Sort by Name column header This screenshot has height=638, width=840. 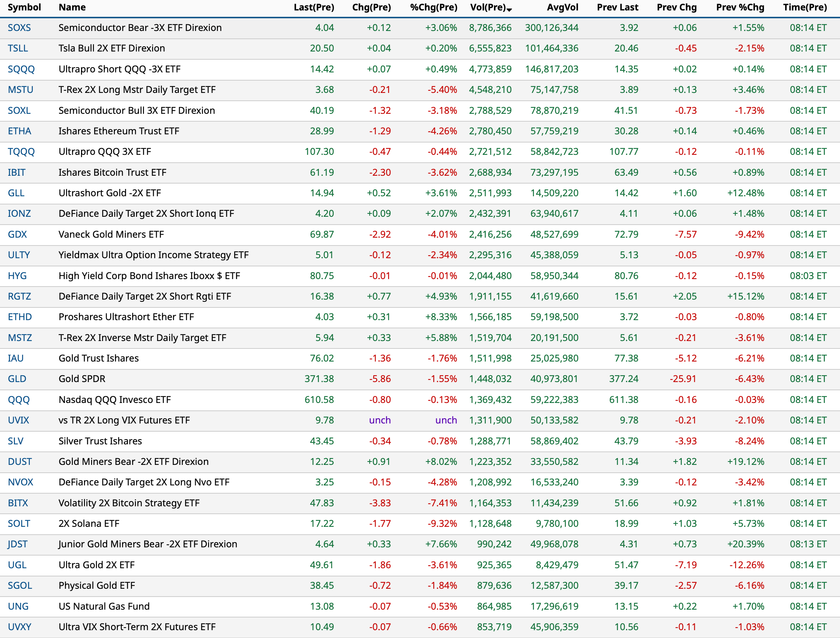[x=72, y=7]
